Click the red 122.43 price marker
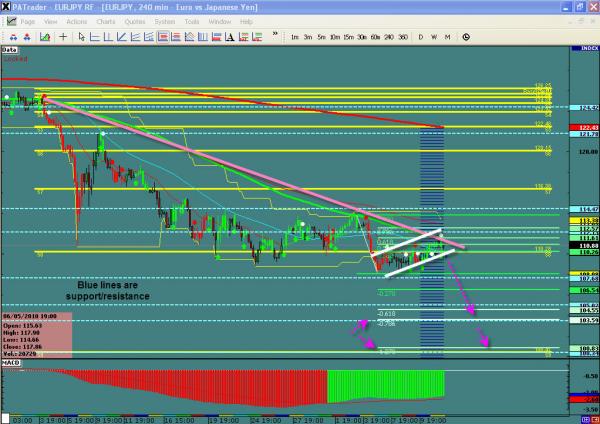600x424 pixels. (587, 128)
